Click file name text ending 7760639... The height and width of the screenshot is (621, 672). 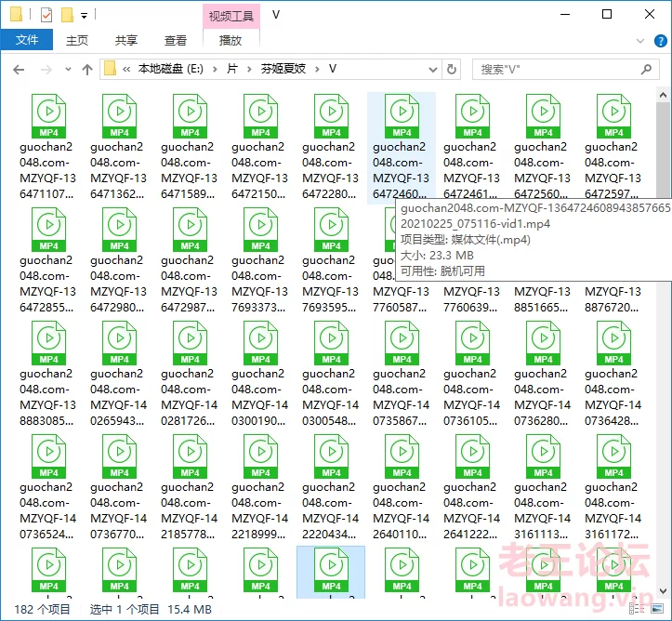pos(471,299)
